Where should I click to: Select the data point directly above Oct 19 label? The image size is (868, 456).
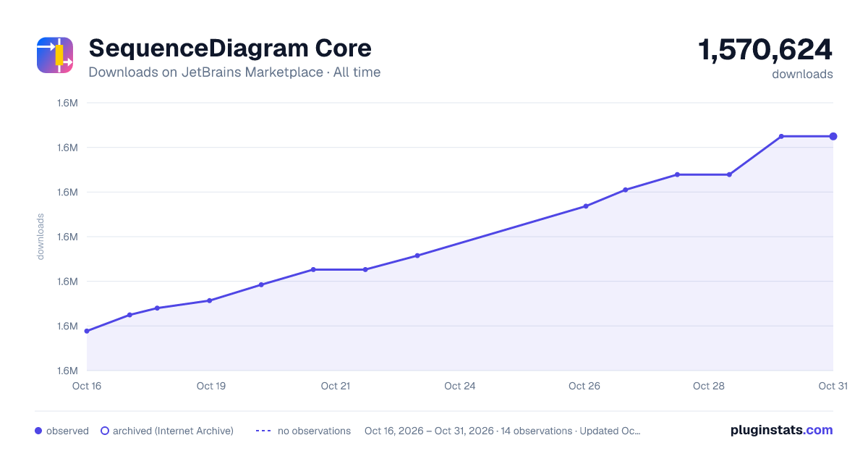tap(209, 300)
